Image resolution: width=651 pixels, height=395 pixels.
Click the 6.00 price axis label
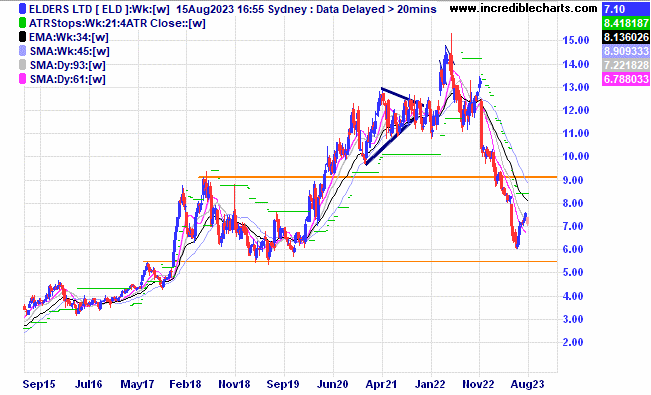tap(573, 249)
